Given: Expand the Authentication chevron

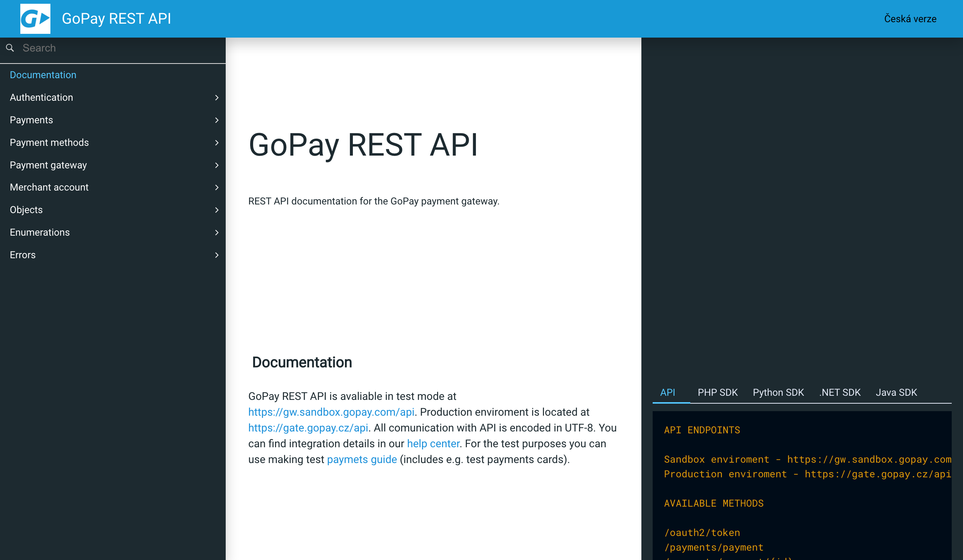Looking at the screenshot, I should 217,98.
